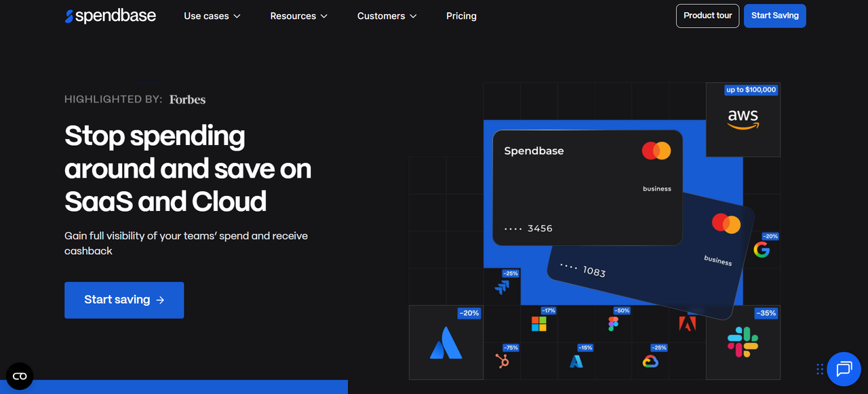Click the Microsoft logo icon
This screenshot has width=868, height=394.
(x=538, y=324)
